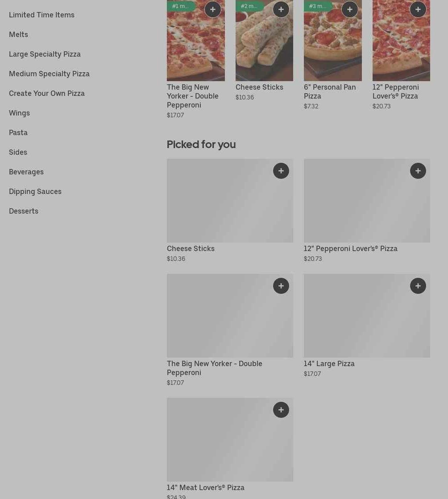
Task: Go to the Melts category
Action: [x=18, y=34]
